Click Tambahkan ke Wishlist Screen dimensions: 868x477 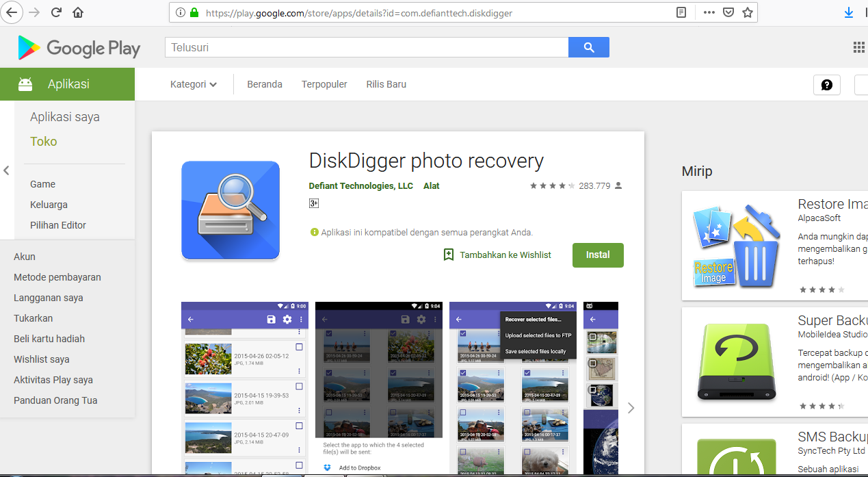pyautogui.click(x=505, y=255)
